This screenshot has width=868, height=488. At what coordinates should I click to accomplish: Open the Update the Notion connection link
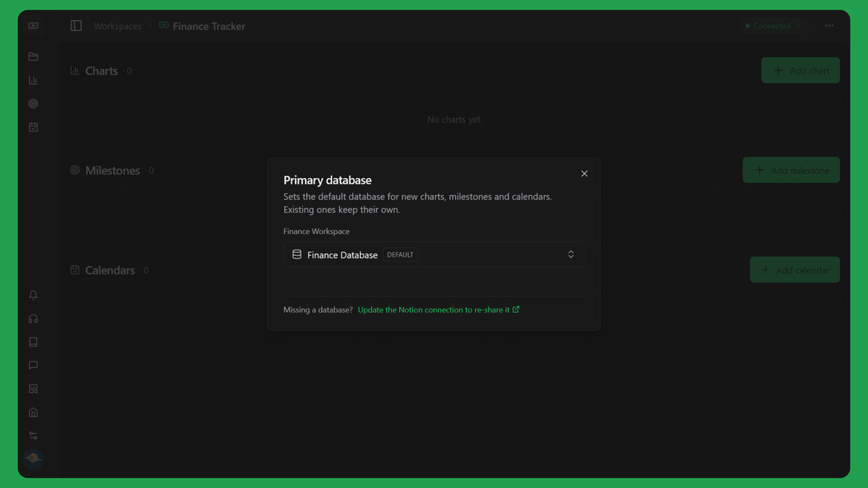438,309
